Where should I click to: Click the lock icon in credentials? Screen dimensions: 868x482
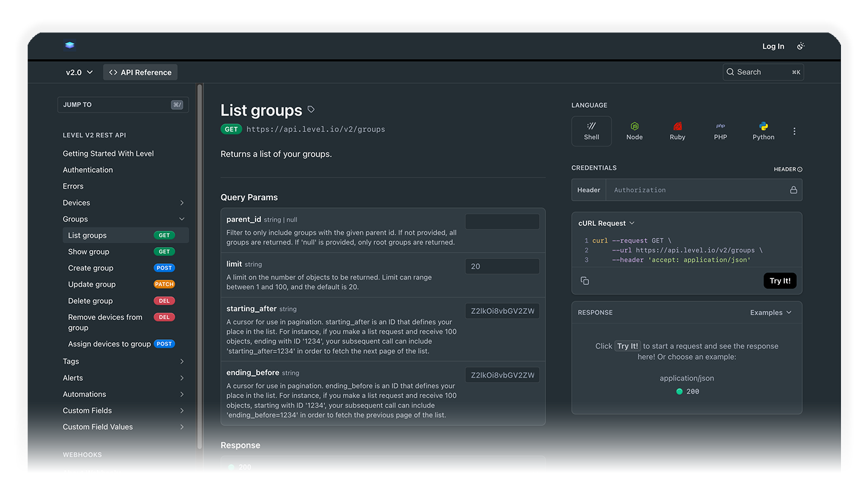pyautogui.click(x=794, y=190)
